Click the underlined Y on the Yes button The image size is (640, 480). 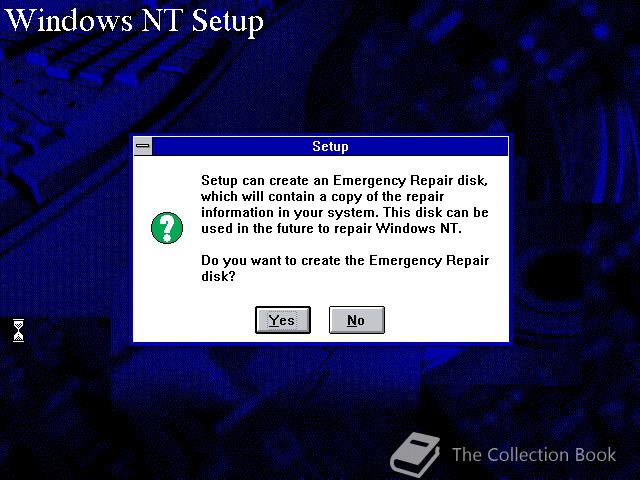[273, 320]
